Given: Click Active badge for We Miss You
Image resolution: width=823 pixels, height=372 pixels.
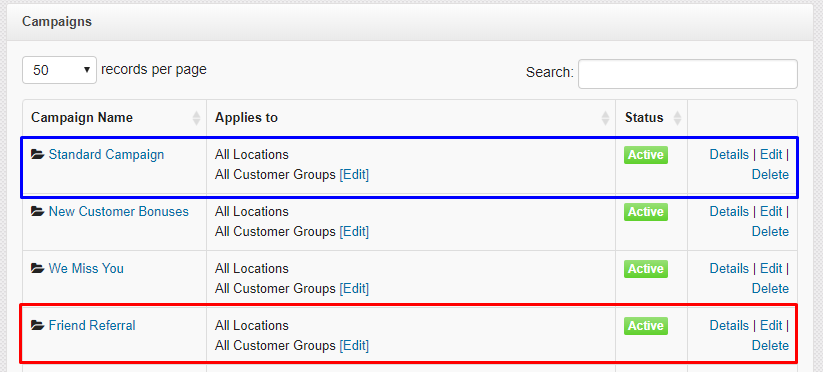Looking at the screenshot, I should [646, 269].
